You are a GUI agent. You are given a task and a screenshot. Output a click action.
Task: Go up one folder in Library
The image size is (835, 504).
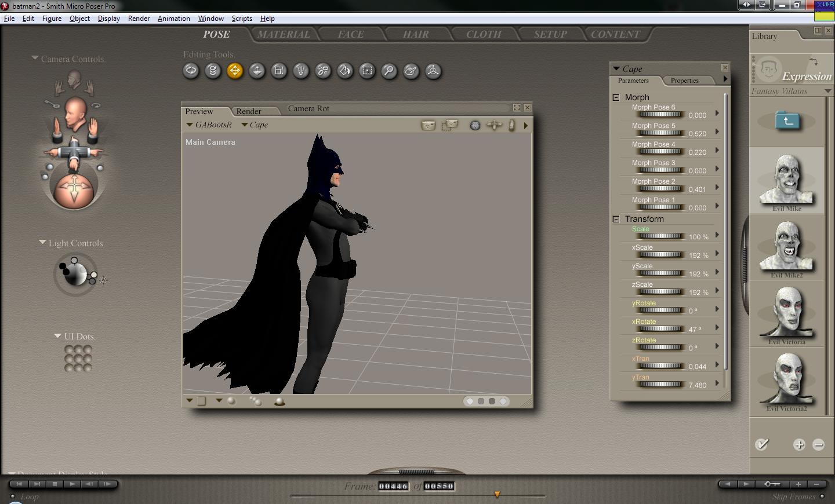click(x=787, y=120)
